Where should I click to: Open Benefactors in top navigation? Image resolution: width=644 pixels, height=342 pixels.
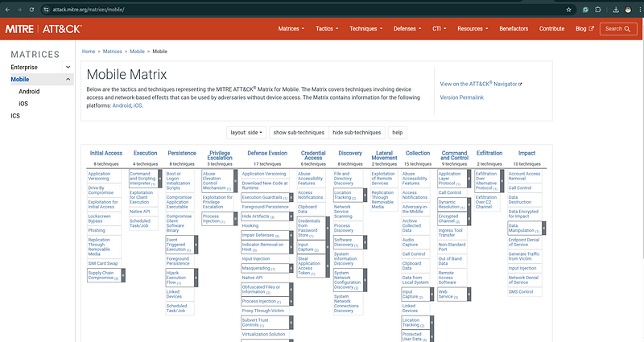point(514,29)
